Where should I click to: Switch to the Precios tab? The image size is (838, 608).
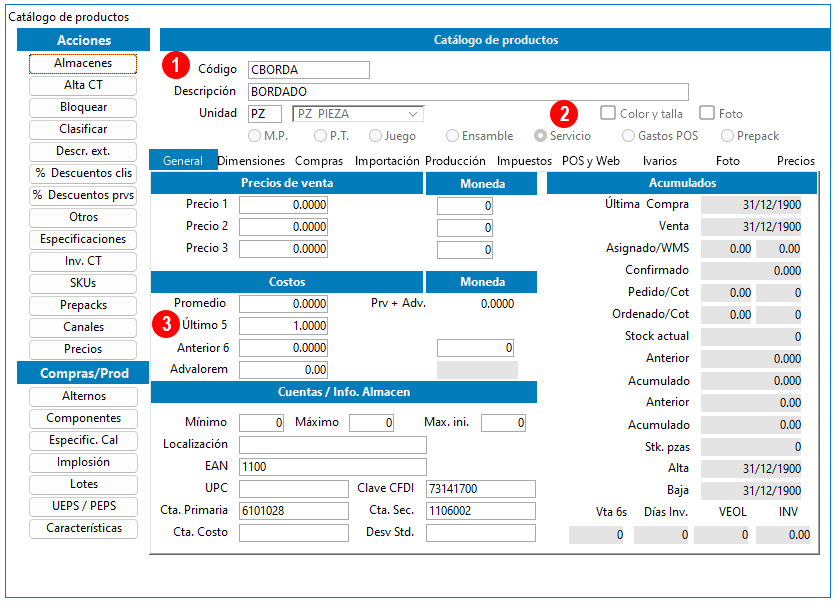(796, 161)
